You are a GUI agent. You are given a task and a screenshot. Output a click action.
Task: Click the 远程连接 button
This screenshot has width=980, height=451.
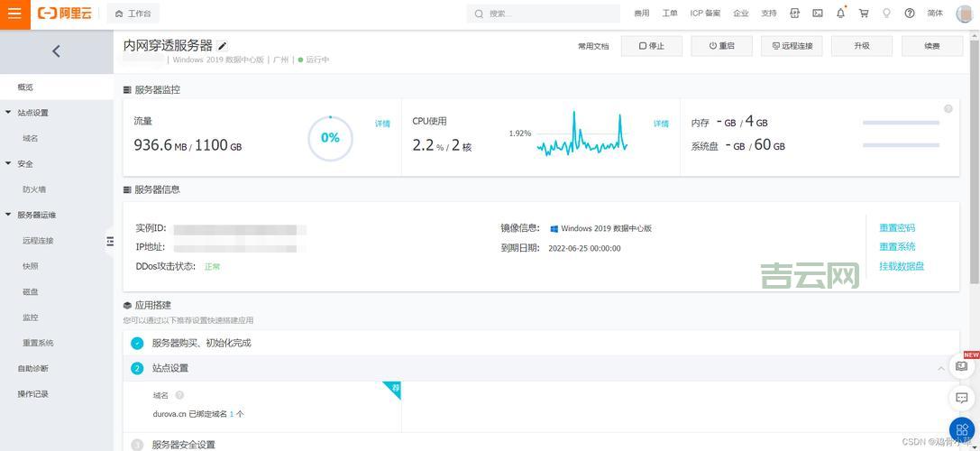pyautogui.click(x=792, y=46)
